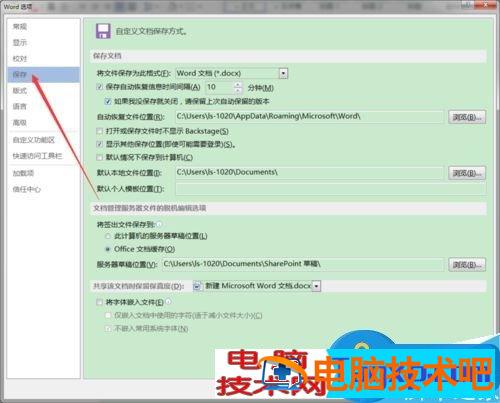
Task: Browse for the AutoRecover file location
Action: coord(467,117)
